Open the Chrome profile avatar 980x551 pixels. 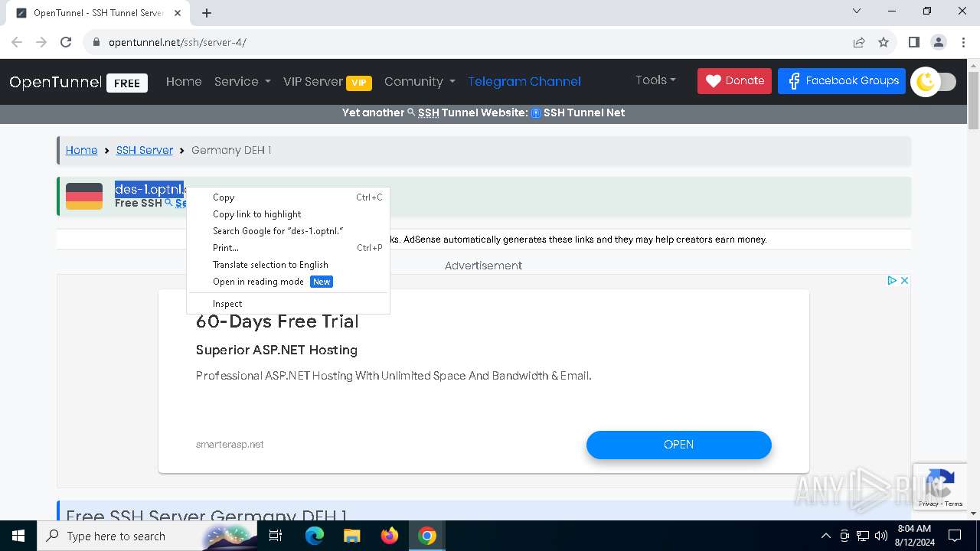(x=939, y=42)
